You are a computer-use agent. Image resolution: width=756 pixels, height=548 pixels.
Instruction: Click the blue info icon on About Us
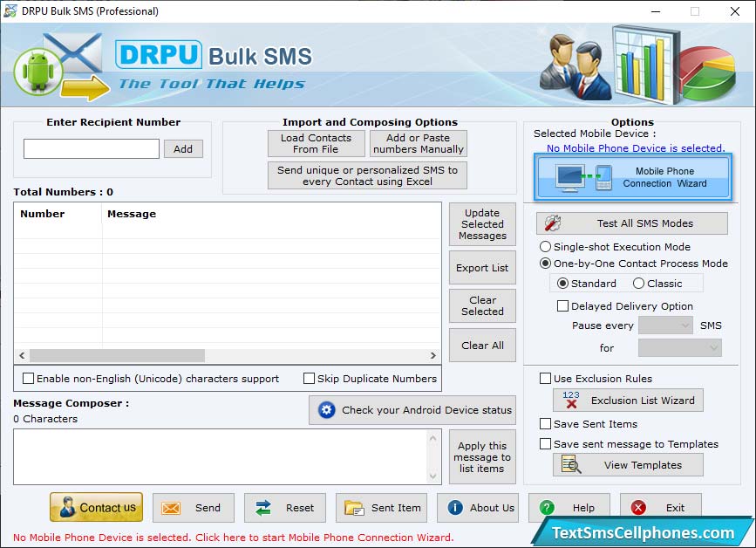point(455,508)
